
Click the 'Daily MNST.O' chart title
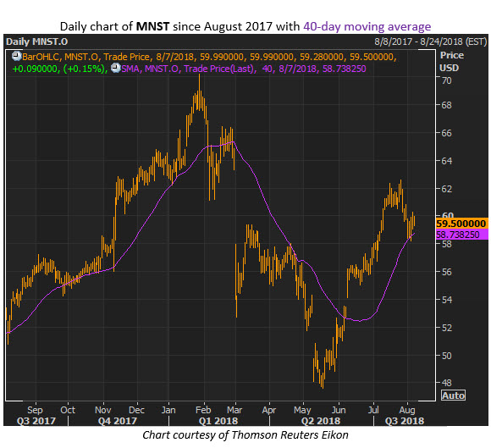coord(37,41)
